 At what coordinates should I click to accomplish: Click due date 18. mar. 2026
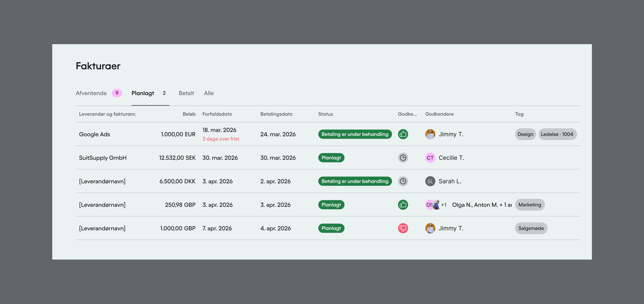tap(219, 130)
